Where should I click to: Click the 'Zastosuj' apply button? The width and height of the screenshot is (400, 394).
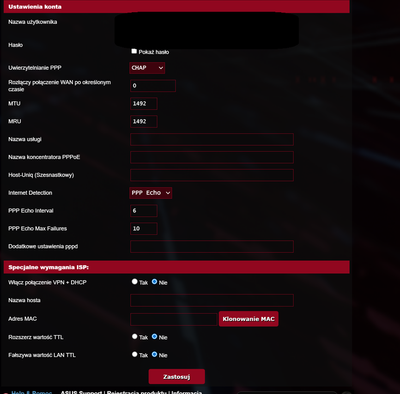pos(177,377)
